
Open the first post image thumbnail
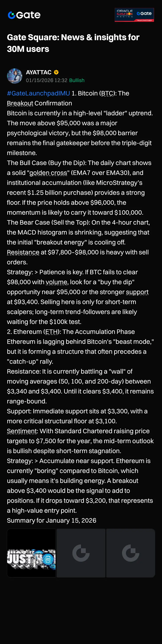pyautogui.click(x=31, y=553)
